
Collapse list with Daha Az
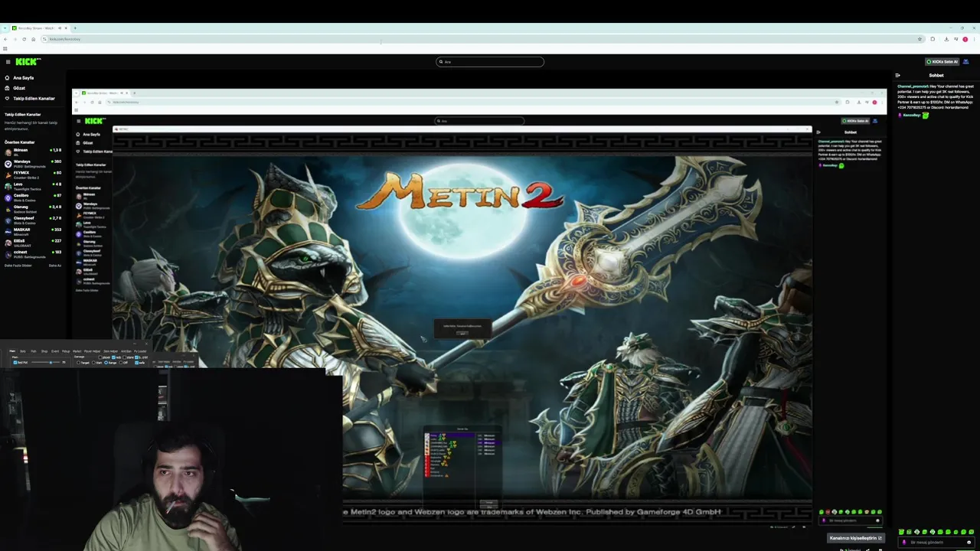point(55,266)
